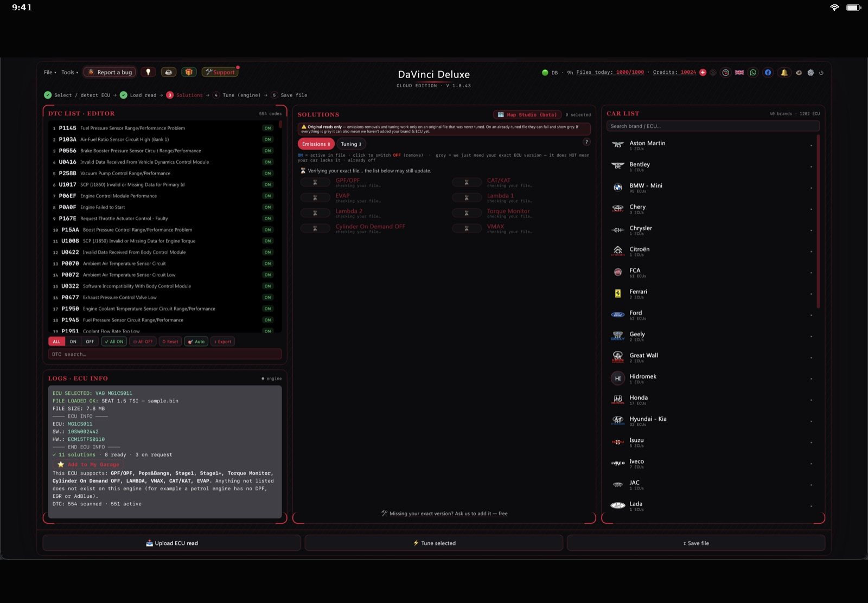Screen dimensions: 868x603
Task: Click the coffee cup icon
Action: (x=169, y=72)
